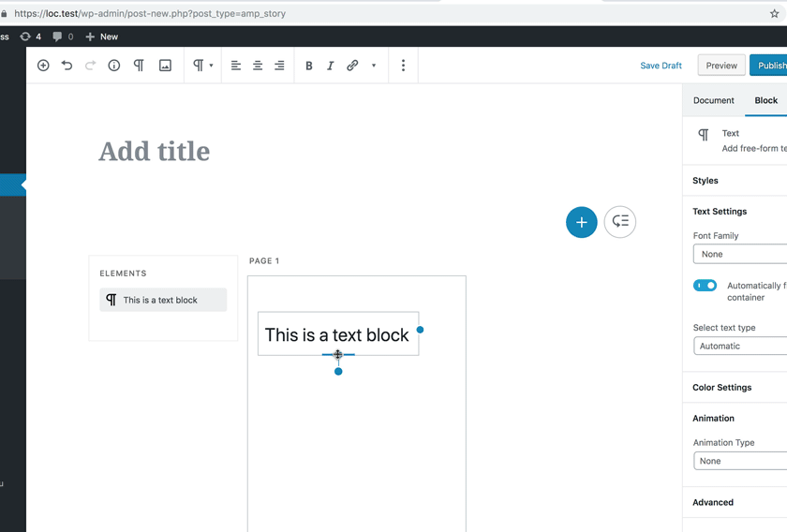787x532 pixels.
Task: Open the comments icon showing 0
Action: [64, 37]
